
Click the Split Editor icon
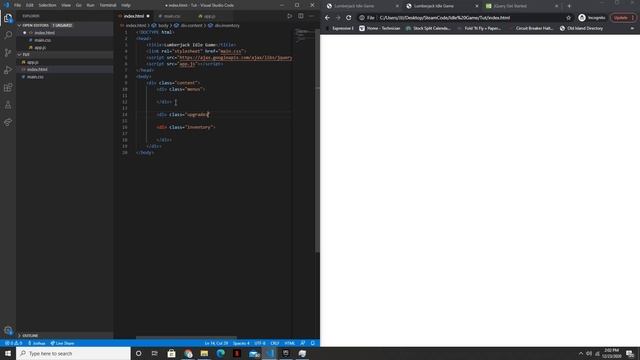click(301, 16)
